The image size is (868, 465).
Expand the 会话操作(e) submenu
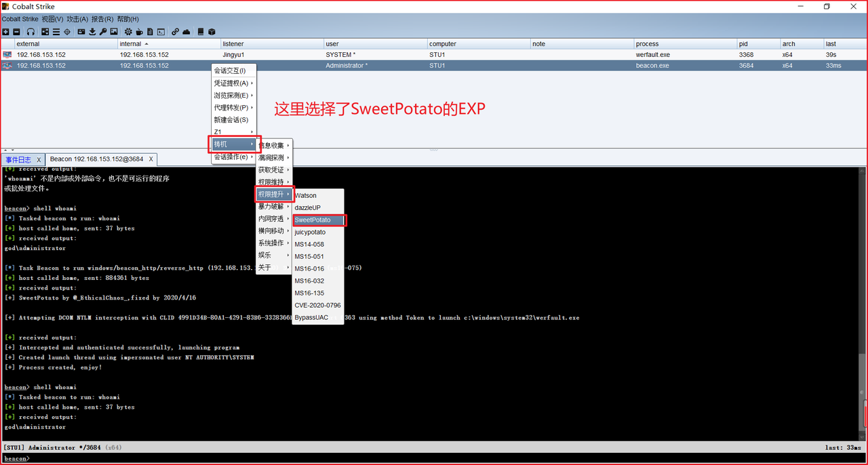pos(234,157)
